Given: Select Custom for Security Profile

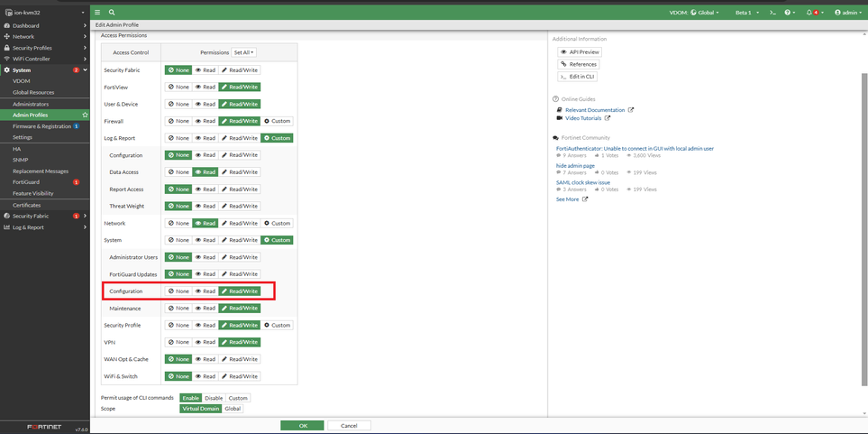Looking at the screenshot, I should pyautogui.click(x=277, y=326).
